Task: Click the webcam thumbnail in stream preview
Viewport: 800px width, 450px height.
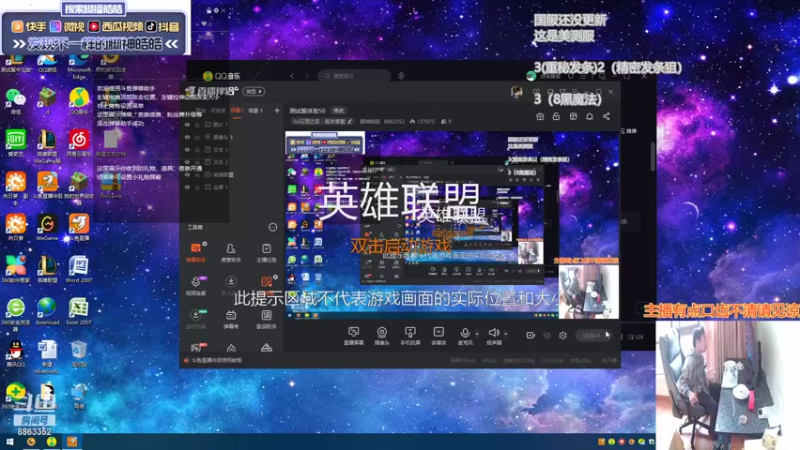Action: tap(588, 291)
